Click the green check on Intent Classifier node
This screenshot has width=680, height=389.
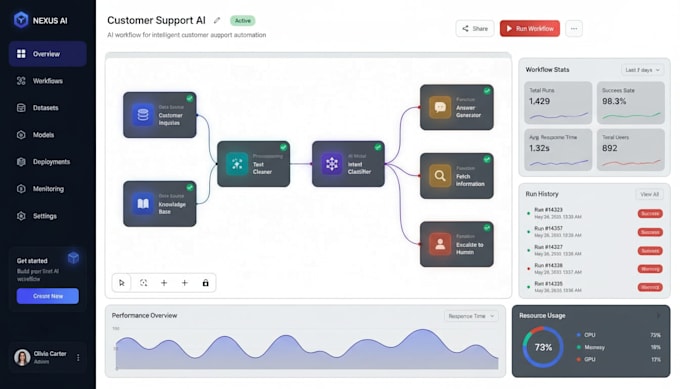coord(378,147)
